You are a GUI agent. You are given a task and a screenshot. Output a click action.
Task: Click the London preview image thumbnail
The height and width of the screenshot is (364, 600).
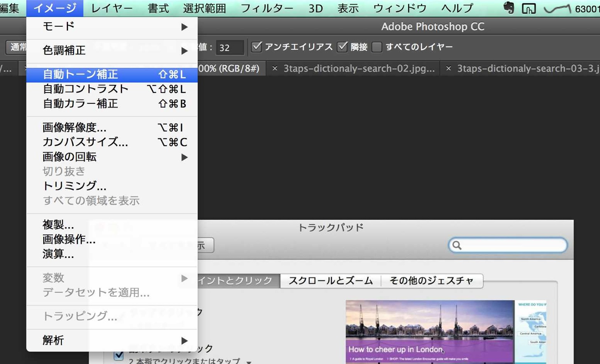(429, 331)
